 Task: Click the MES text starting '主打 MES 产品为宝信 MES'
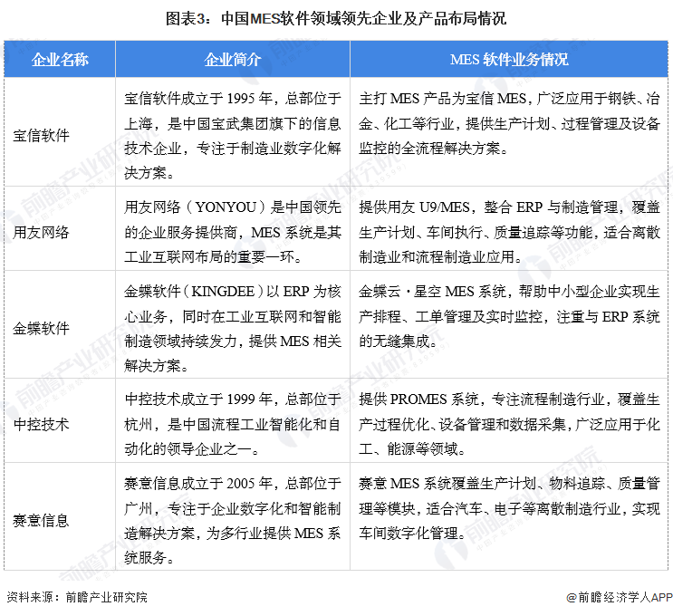pos(509,123)
